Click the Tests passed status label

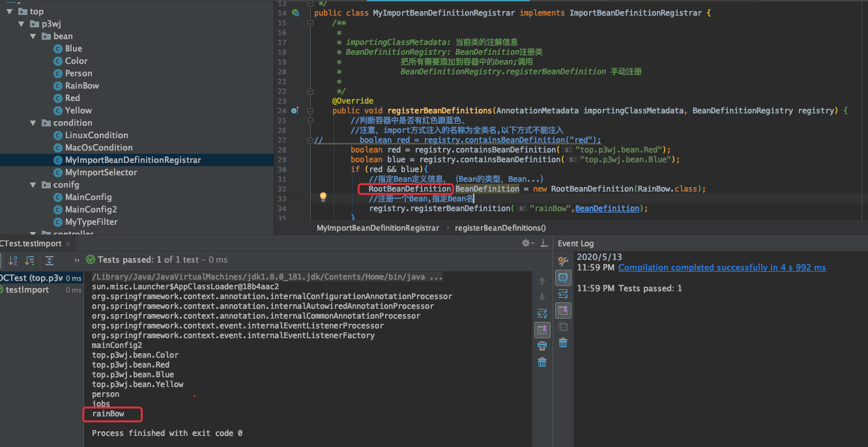coord(162,260)
